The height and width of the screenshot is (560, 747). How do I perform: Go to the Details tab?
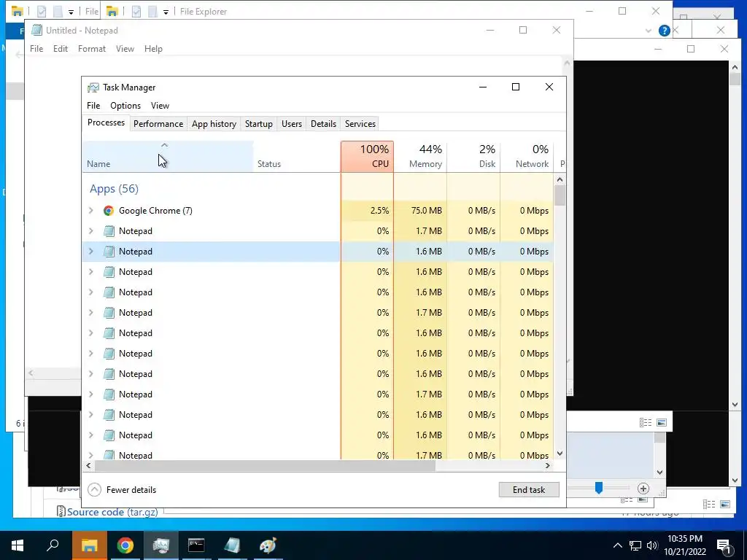pyautogui.click(x=323, y=124)
